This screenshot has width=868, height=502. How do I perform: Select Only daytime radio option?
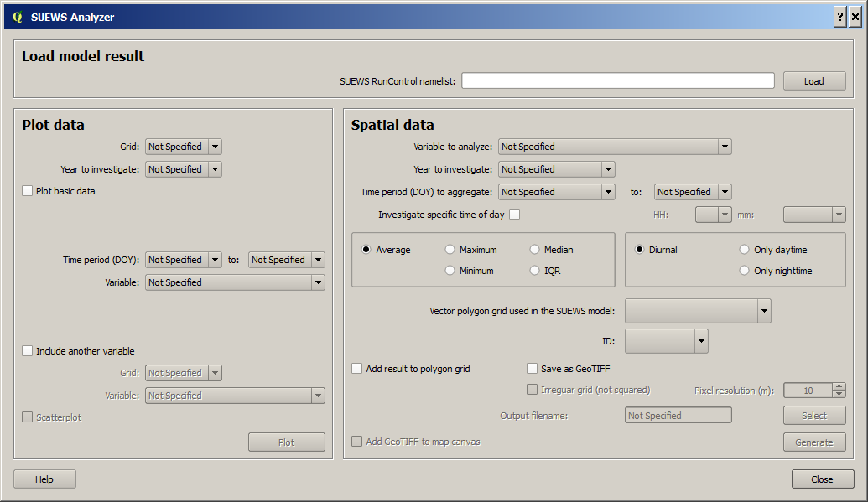[745, 250]
